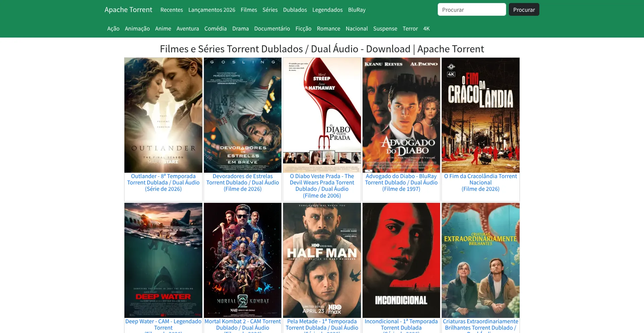Browse the Ficção genre
The image size is (644, 333).
click(x=304, y=29)
